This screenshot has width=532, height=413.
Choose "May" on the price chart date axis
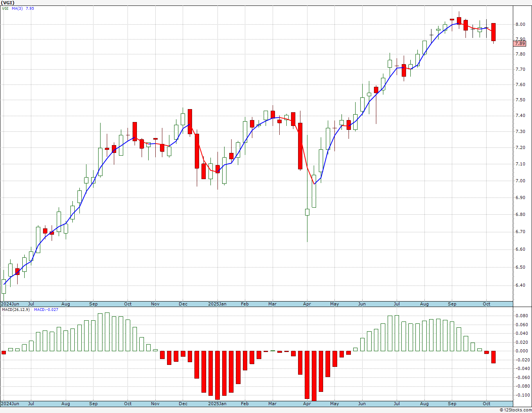tap(334, 304)
